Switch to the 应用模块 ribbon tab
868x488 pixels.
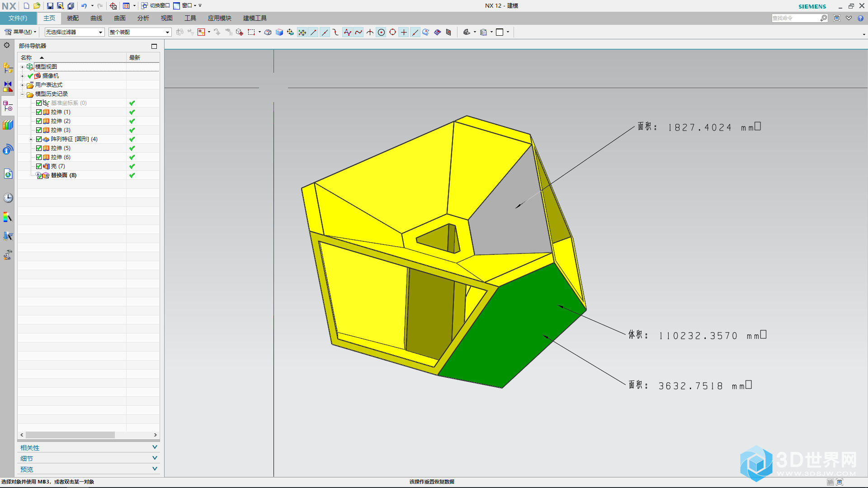click(x=220, y=18)
